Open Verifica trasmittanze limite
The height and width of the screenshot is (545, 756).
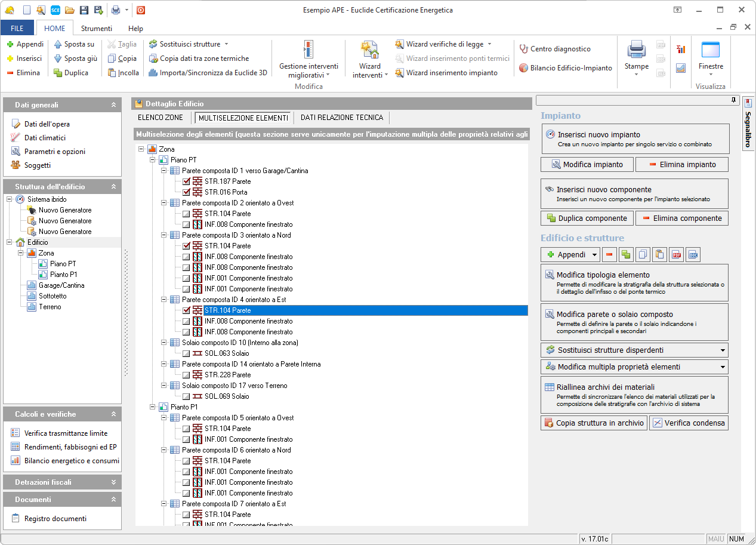(66, 433)
